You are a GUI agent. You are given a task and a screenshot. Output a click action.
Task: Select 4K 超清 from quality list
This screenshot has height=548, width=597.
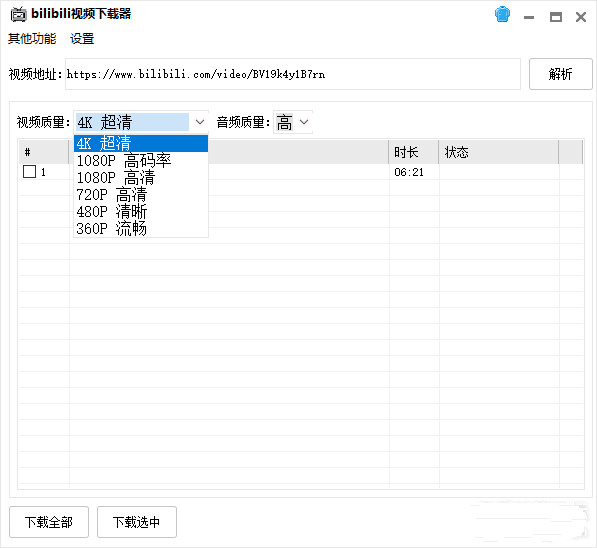pyautogui.click(x=141, y=144)
